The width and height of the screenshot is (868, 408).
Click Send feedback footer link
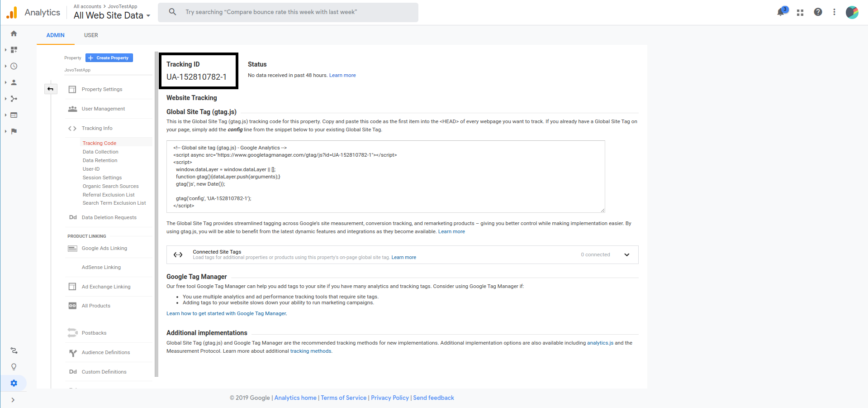[x=433, y=398]
